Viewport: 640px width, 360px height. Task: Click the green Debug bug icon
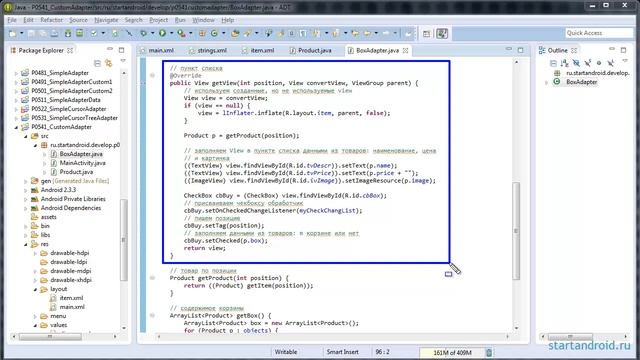[144, 33]
